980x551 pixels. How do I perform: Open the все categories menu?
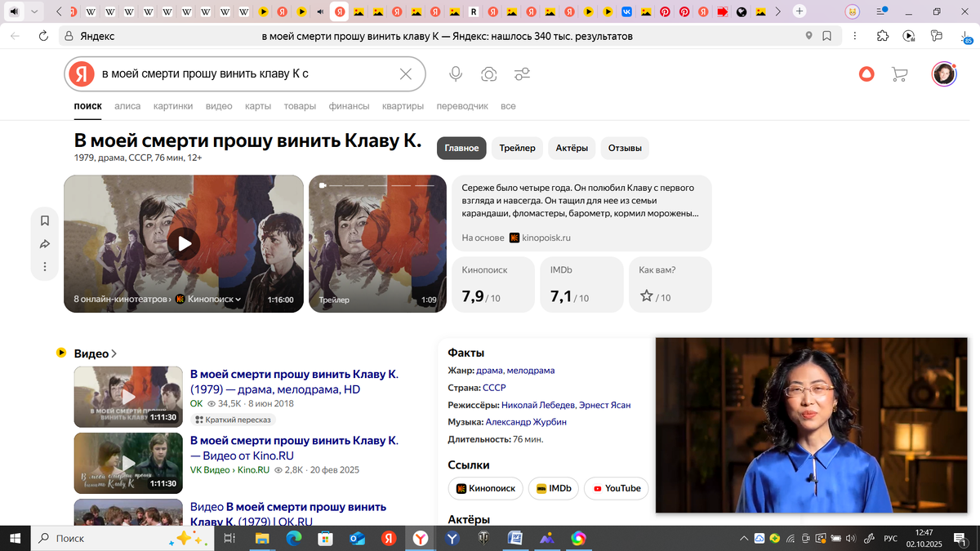[x=508, y=106]
